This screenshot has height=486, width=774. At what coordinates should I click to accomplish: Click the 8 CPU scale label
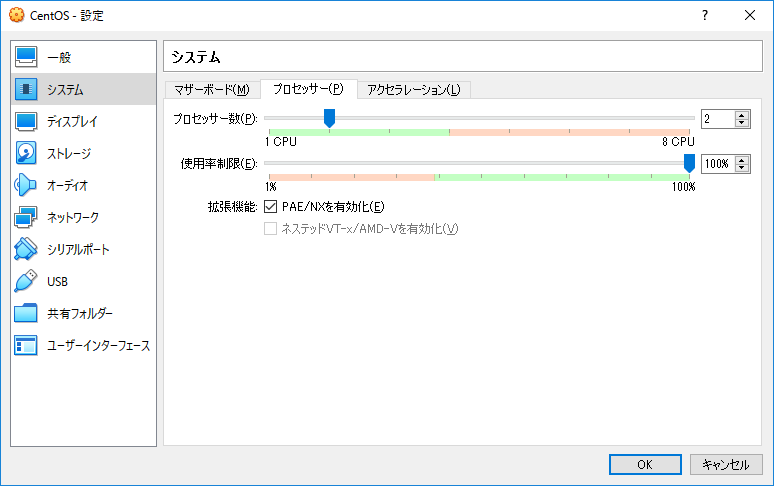[678, 142]
